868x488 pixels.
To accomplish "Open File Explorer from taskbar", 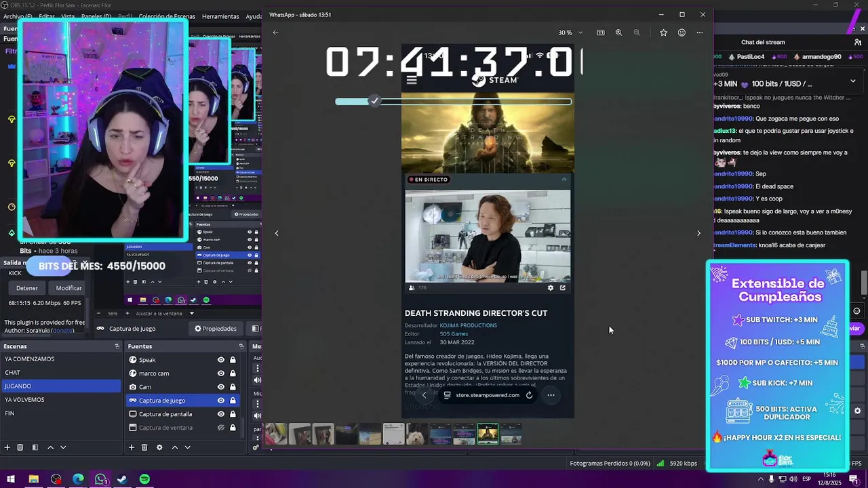I will click(33, 479).
